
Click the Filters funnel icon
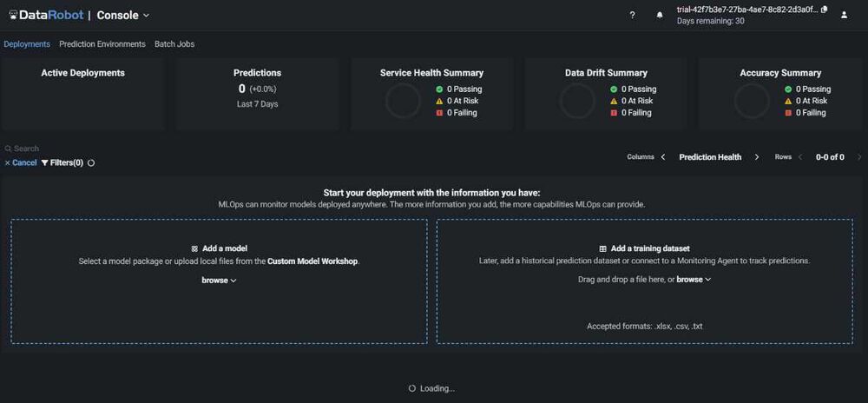[45, 162]
